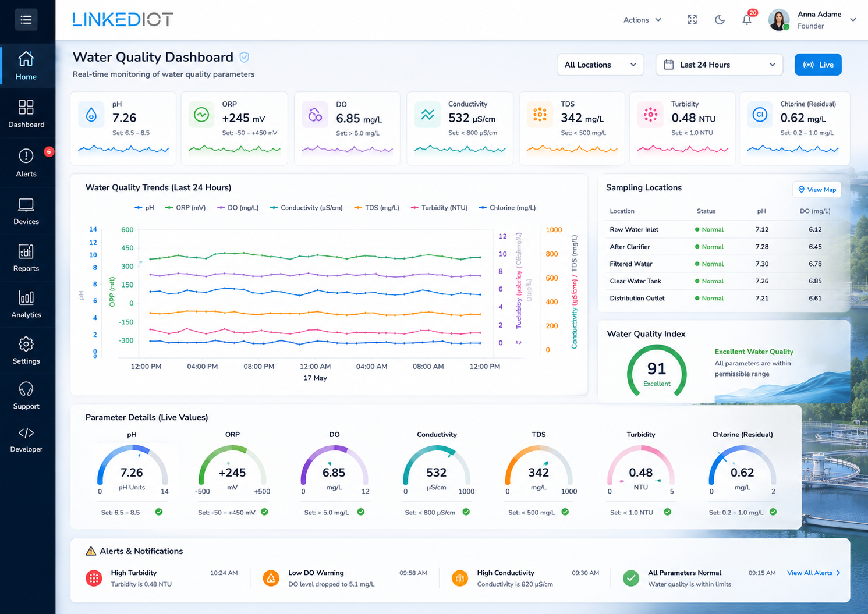Click the verified shield icon beside title

[245, 57]
